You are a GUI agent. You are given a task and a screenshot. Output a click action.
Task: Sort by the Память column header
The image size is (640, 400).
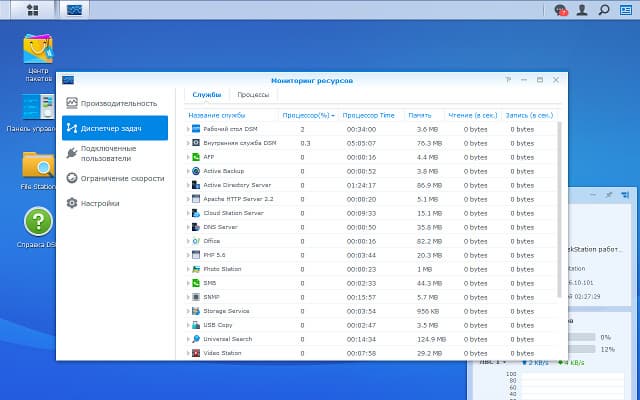420,116
